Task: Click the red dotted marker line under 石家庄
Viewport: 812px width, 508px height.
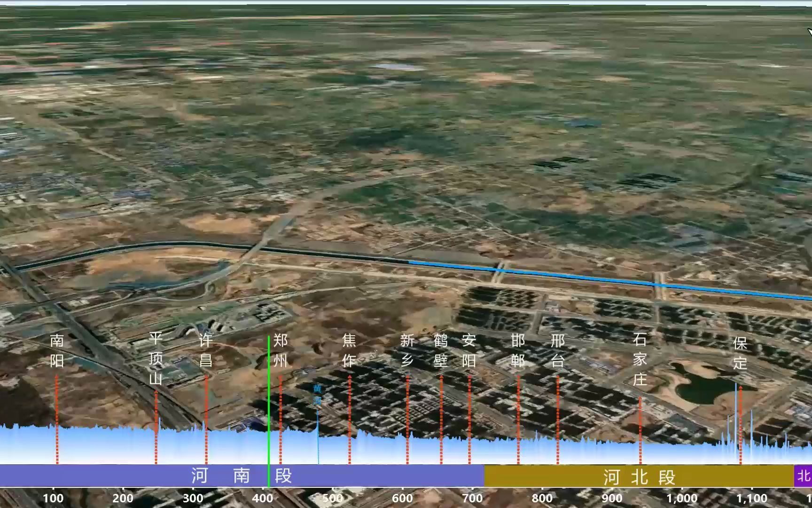Action: [x=640, y=430]
